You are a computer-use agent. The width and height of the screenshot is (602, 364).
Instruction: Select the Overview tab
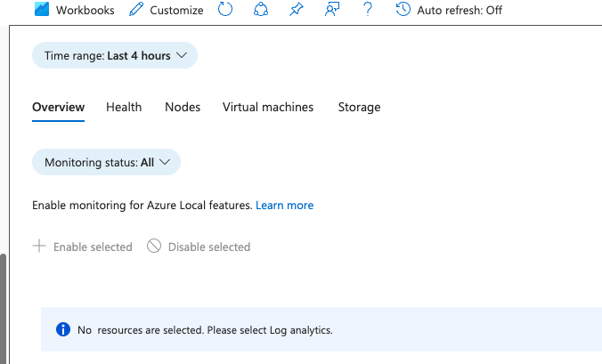pyautogui.click(x=58, y=107)
